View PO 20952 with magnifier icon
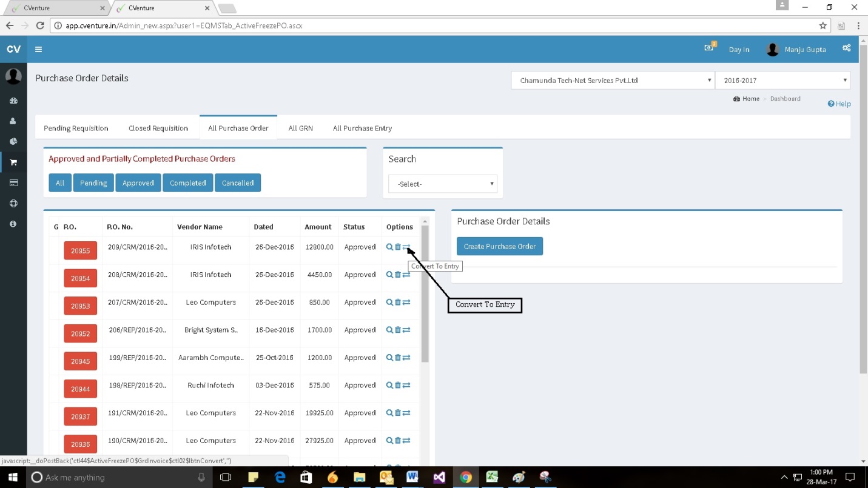The width and height of the screenshot is (868, 488). (389, 330)
